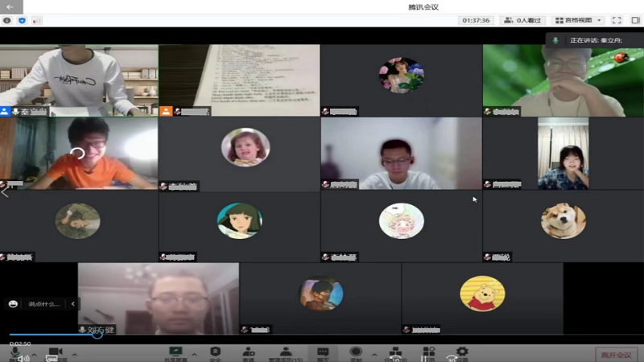Open the 应用 apps icon
Viewport: 644px width, 362px height.
click(428, 353)
